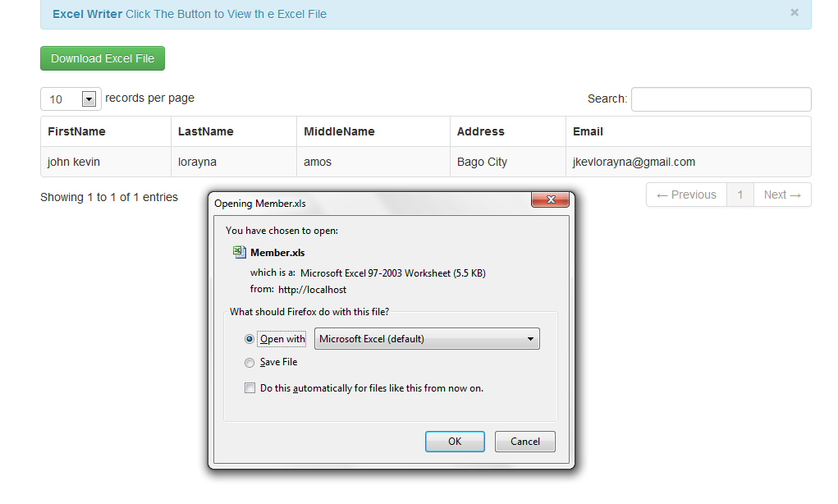838x504 pixels.
Task: Cancel the file opening dialog
Action: coord(524,442)
